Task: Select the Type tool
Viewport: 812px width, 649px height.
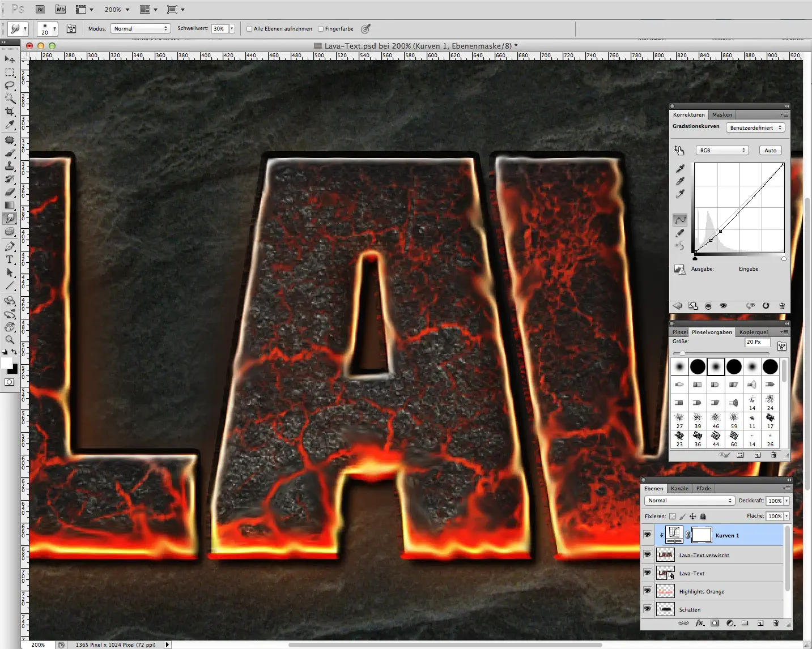Action: [x=10, y=260]
